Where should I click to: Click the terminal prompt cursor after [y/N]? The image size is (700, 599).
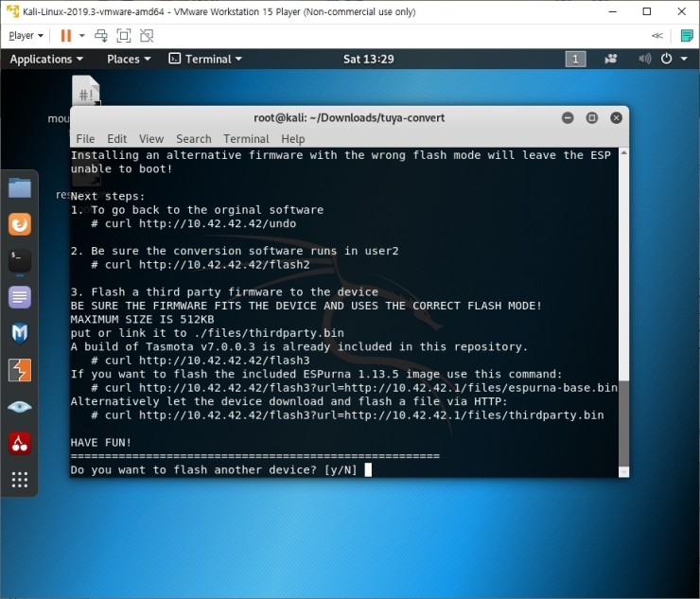368,470
